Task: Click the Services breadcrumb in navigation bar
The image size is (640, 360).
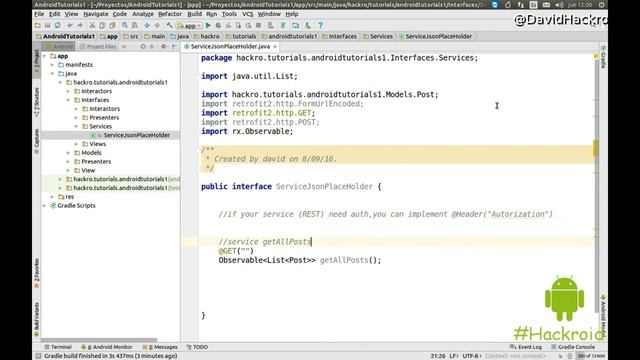Action: (x=378, y=36)
